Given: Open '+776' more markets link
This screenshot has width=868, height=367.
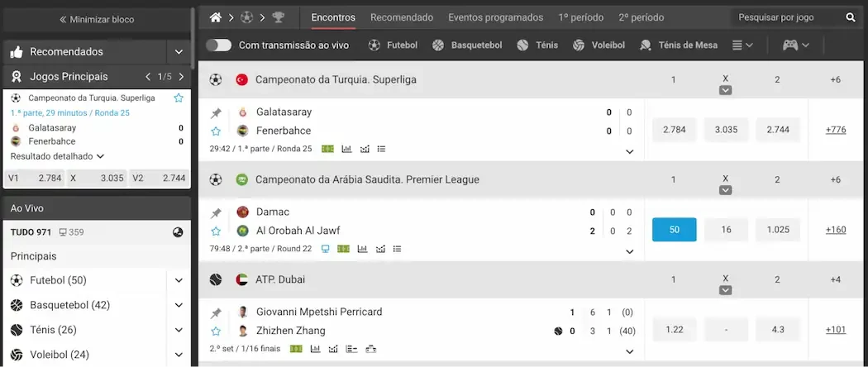Looking at the screenshot, I should (x=836, y=130).
